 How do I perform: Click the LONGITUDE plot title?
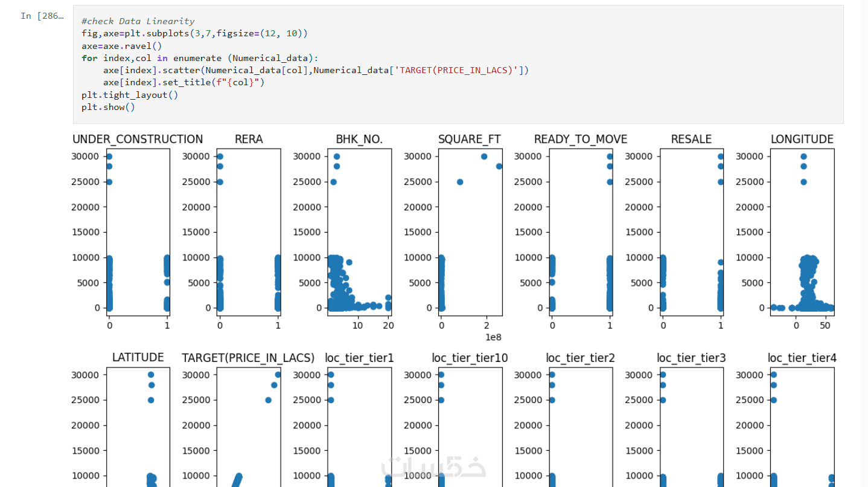(802, 139)
